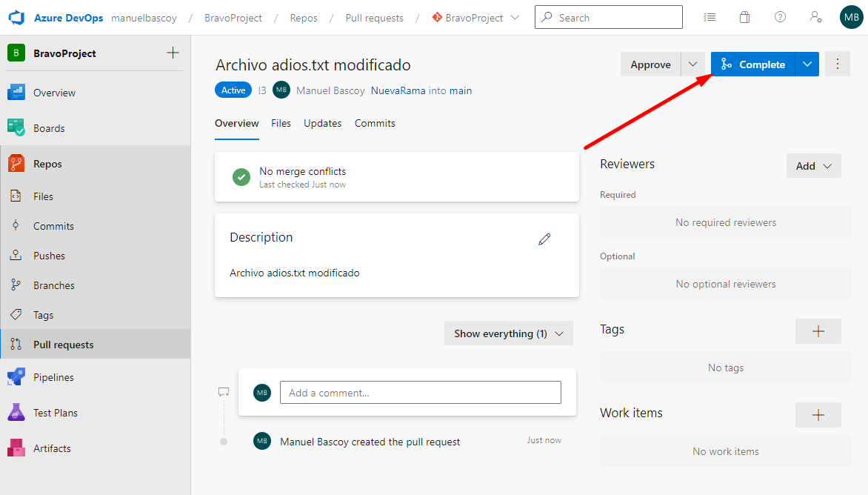Edit description with the pencil icon
Viewport: 868px width, 495px height.
[544, 239]
